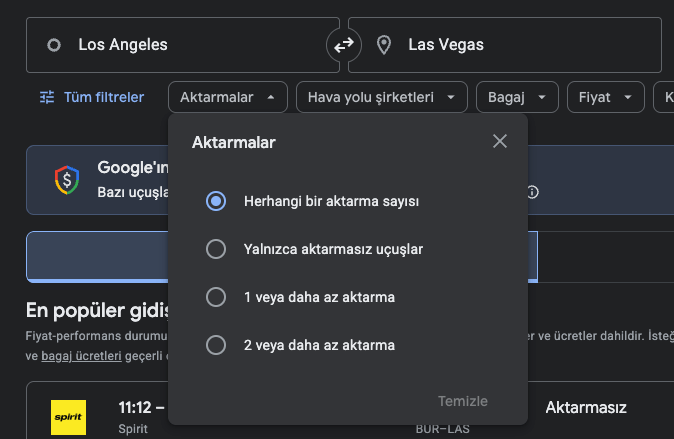Choose 2 veya daha az aktarma
Image resolution: width=674 pixels, height=439 pixels.
215,345
